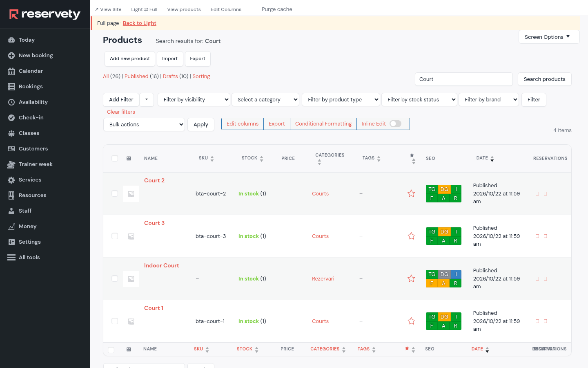
Task: Open the All tools hamburger icon
Action: (x=11, y=258)
